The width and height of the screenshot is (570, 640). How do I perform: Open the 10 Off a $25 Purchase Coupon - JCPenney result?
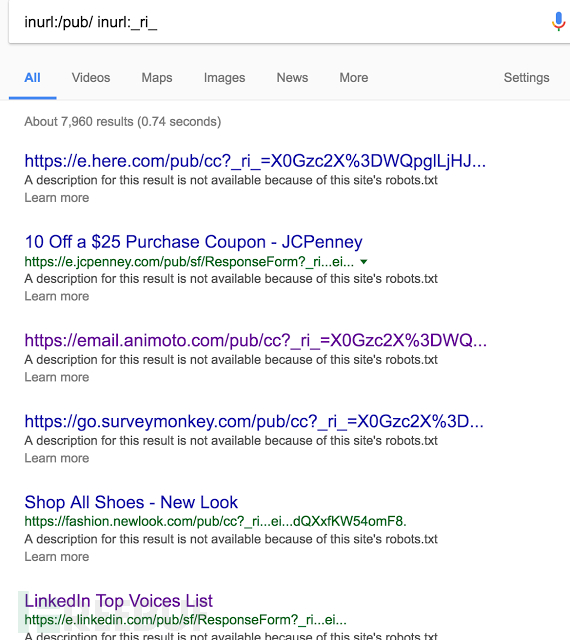pyautogui.click(x=194, y=242)
